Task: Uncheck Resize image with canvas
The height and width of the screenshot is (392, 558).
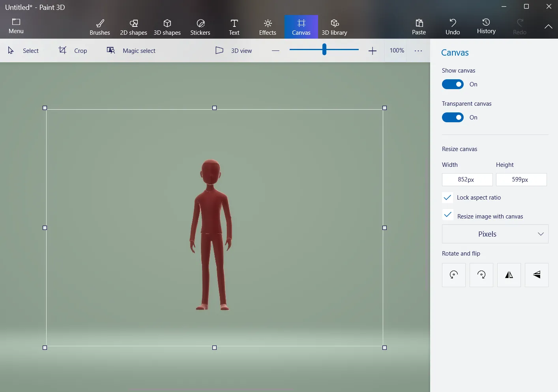Action: [448, 215]
